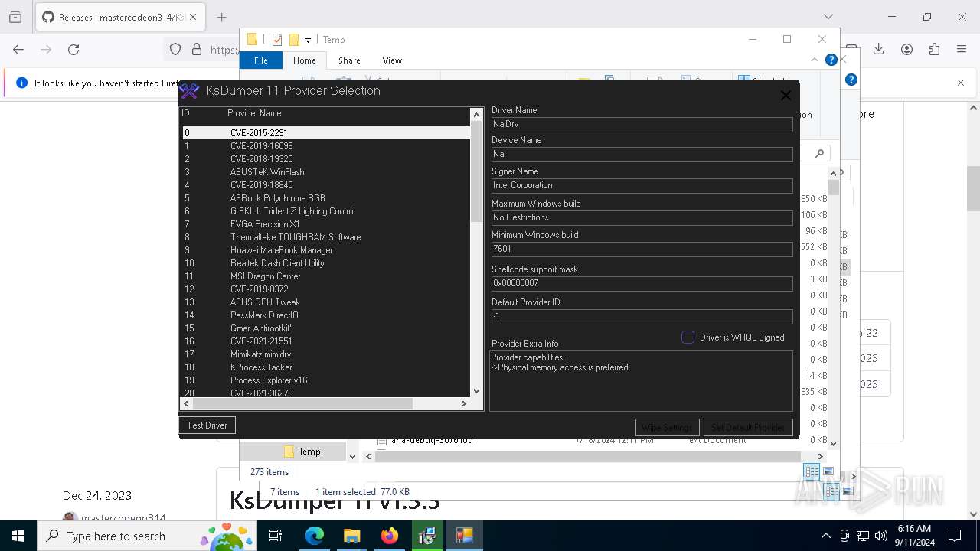Select provider Process Explorer v16
980x551 pixels.
click(326, 380)
